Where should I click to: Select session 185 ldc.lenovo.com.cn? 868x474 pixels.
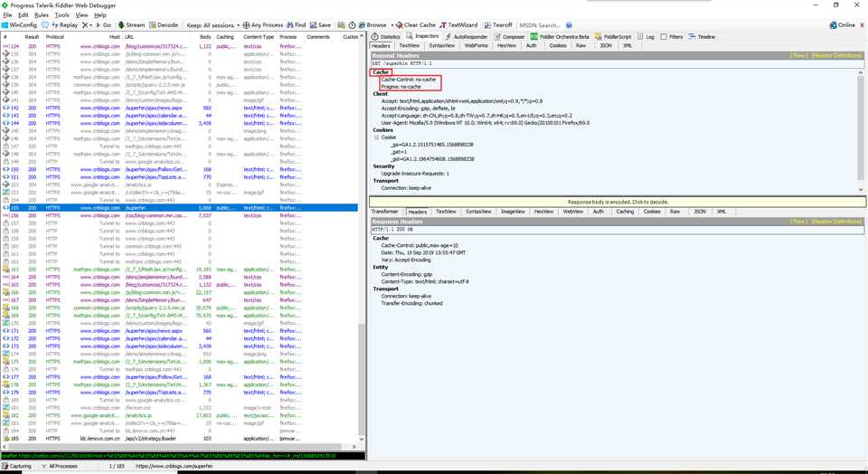[180, 439]
